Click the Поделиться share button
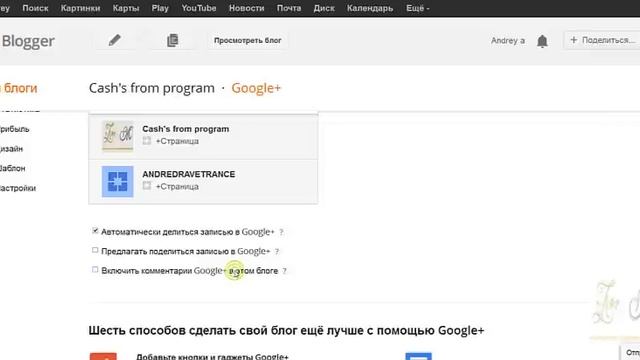Viewport: 640px width, 360px height. coord(602,40)
